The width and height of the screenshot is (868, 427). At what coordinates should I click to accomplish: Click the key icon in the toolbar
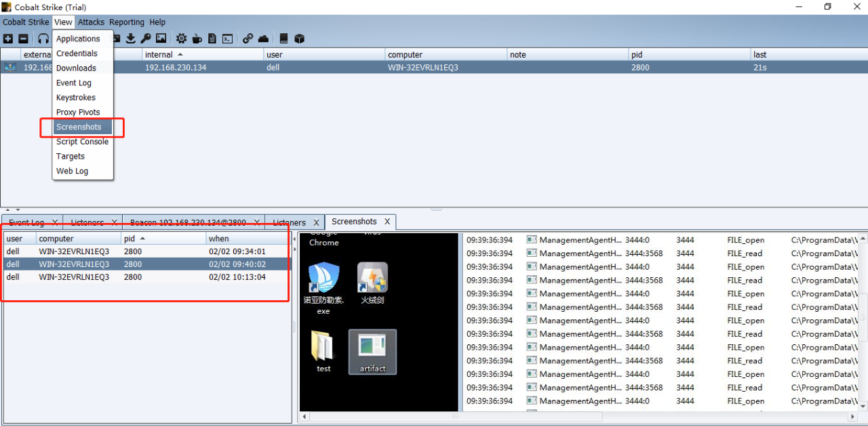(146, 39)
